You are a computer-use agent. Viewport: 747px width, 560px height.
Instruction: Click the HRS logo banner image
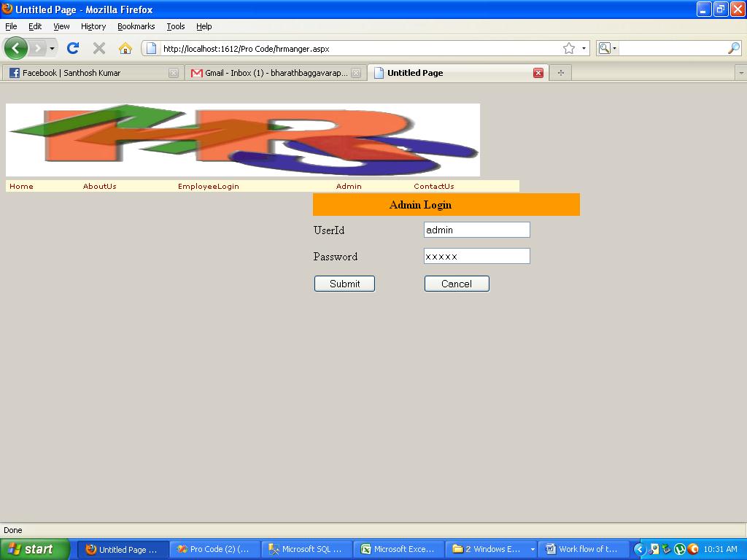point(243,140)
